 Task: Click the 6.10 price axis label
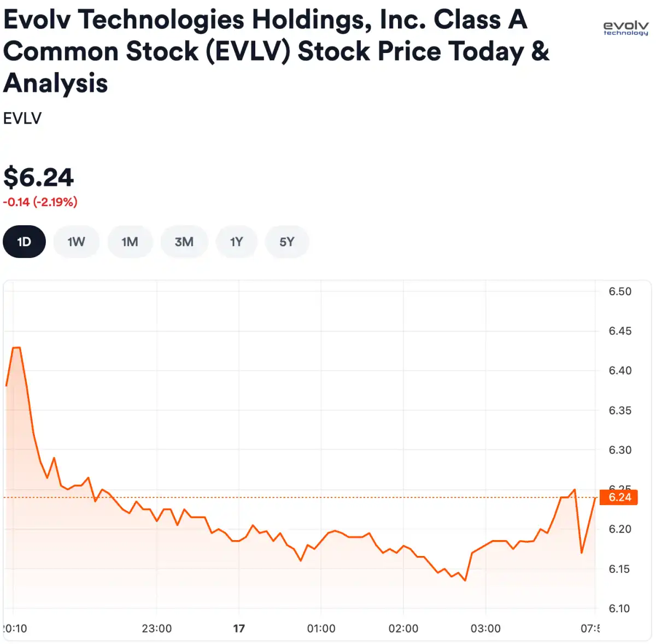tap(619, 608)
